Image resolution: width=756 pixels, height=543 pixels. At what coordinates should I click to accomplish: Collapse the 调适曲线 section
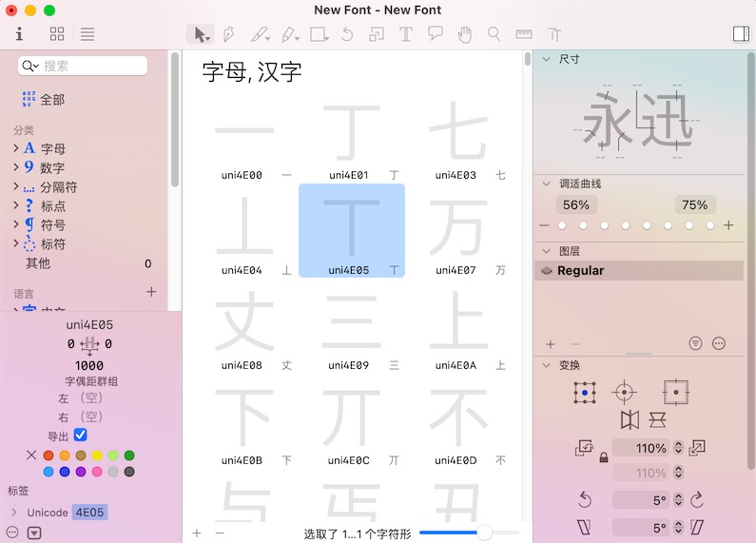click(x=546, y=184)
